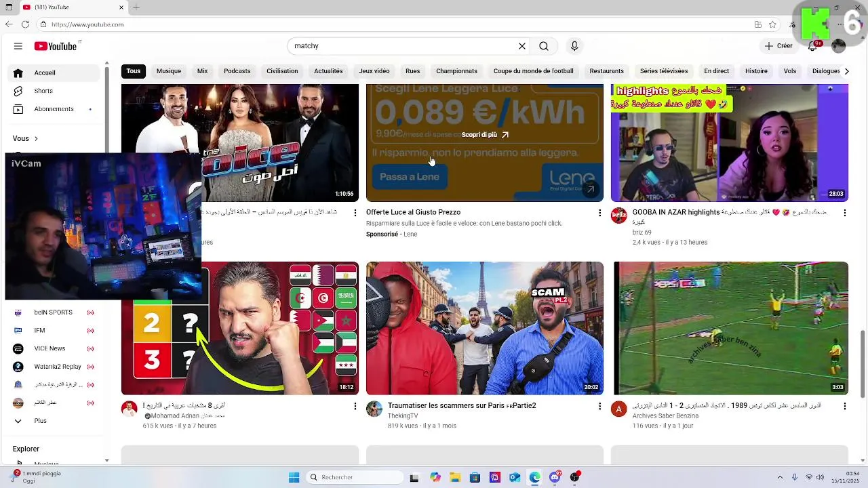Viewport: 868px width, 488px height.
Task: Open Watania2 Replay subscription channel
Action: pos(54,367)
